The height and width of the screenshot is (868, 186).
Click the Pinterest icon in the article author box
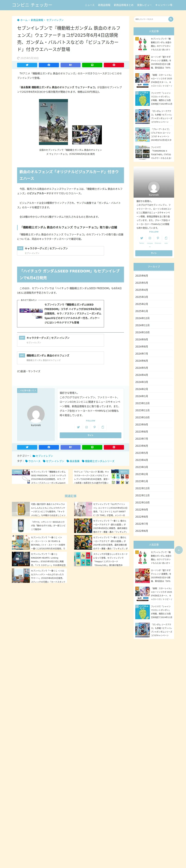(x=94, y=427)
